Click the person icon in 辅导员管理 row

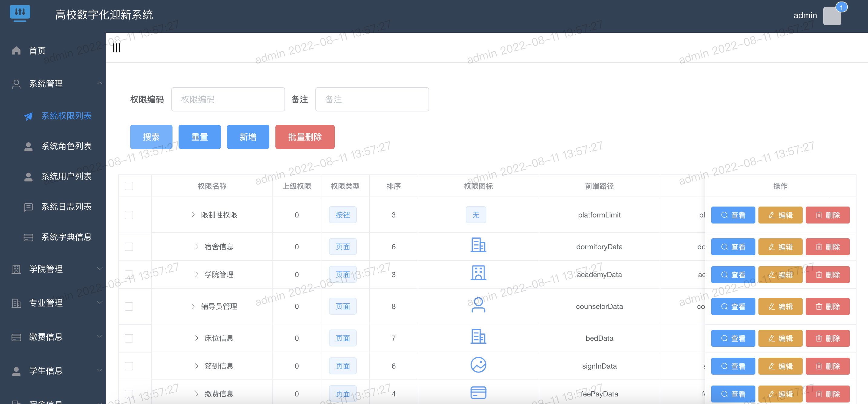[x=478, y=305]
